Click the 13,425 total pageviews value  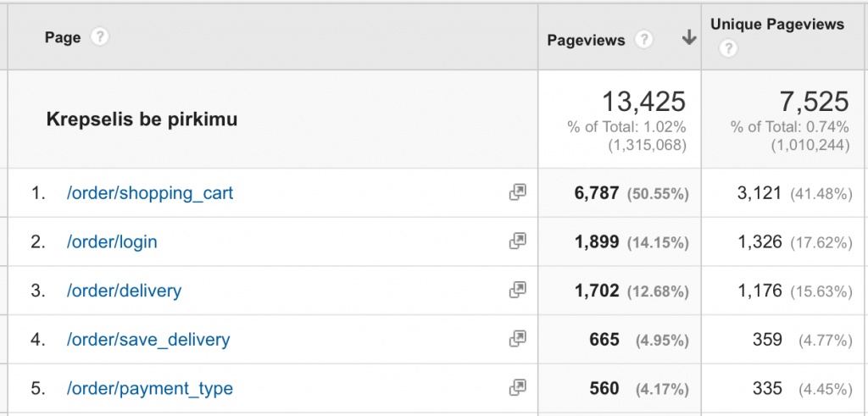(x=643, y=102)
